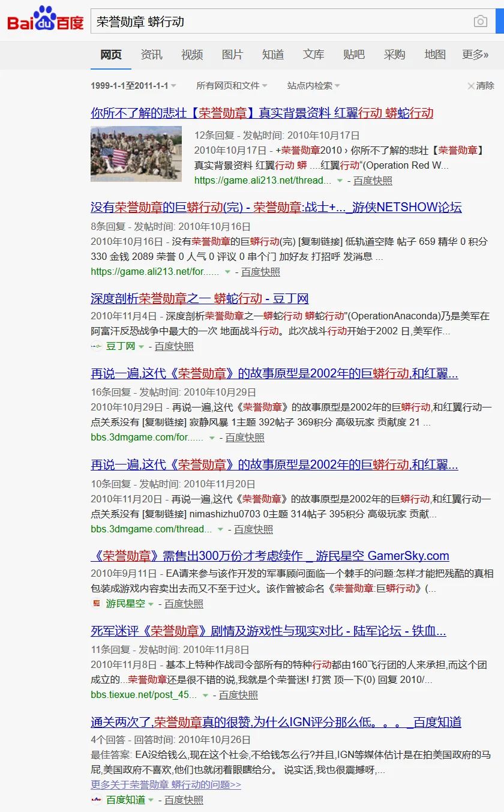Open the 所有网页和文件 filter dropdown
This screenshot has height=812, width=504.
point(232,86)
